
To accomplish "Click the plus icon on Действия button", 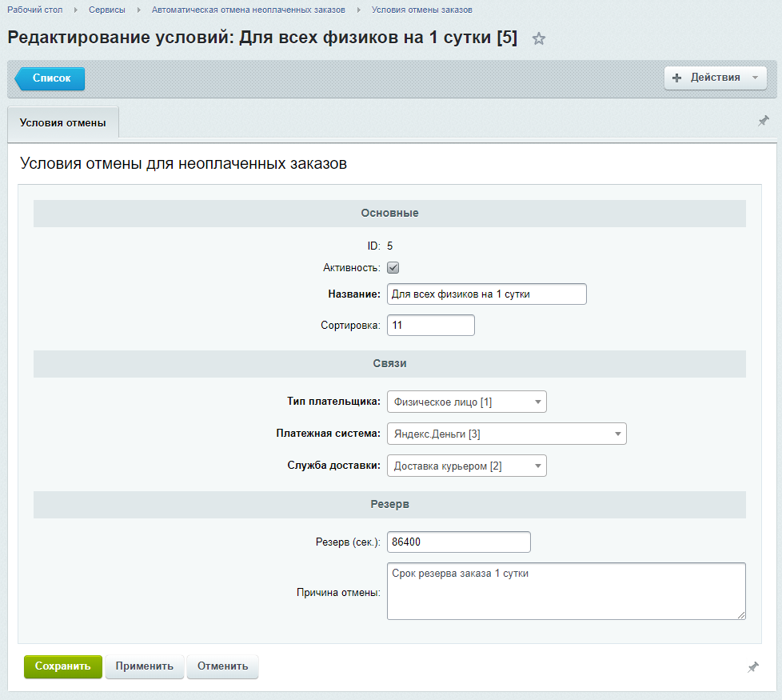I will (x=676, y=78).
